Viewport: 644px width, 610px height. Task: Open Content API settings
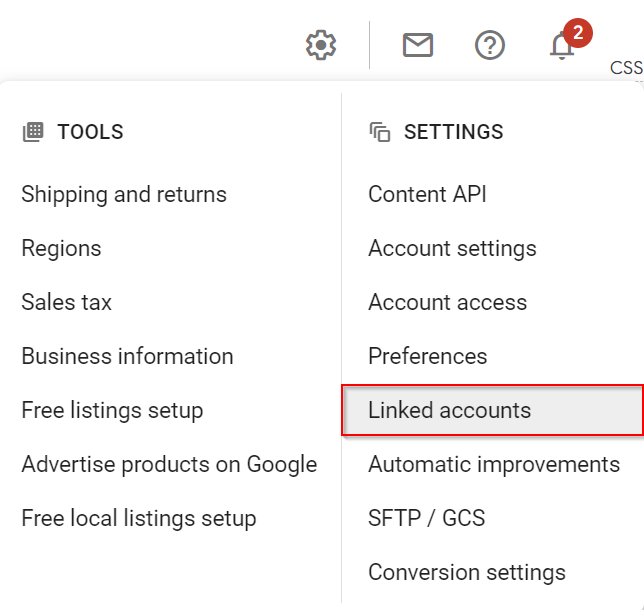(x=427, y=194)
